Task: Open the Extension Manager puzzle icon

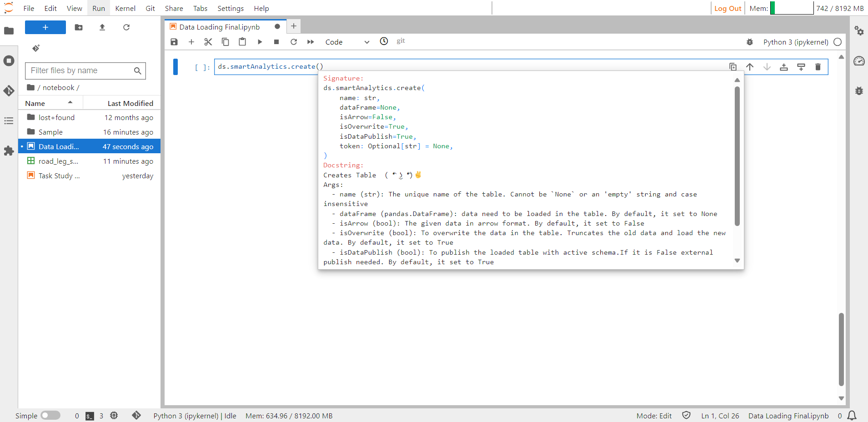Action: click(9, 151)
